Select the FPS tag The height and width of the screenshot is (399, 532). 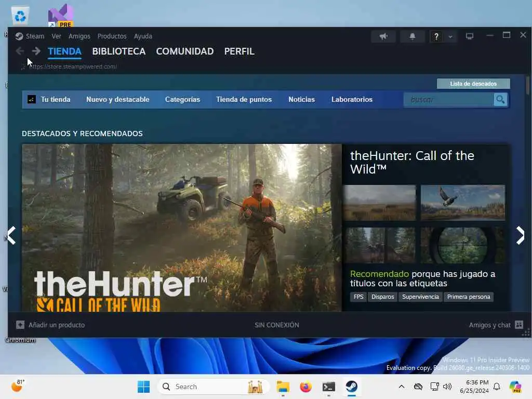tap(358, 297)
